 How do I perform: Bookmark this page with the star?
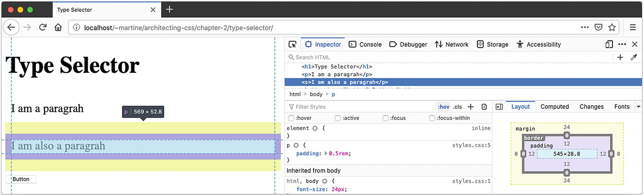pyautogui.click(x=612, y=27)
